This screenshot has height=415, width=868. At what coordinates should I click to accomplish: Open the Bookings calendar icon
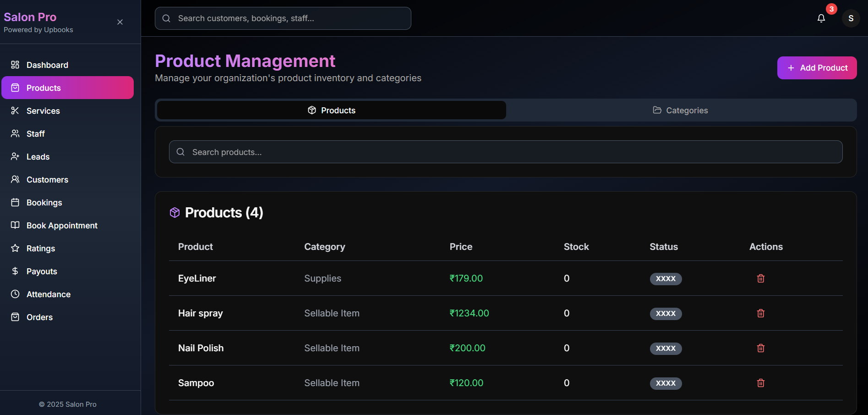click(15, 202)
